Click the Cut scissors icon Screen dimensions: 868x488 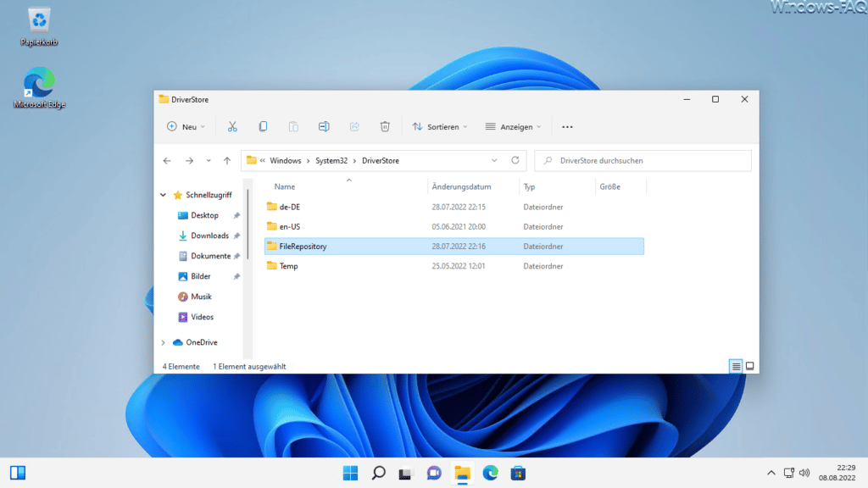click(232, 127)
